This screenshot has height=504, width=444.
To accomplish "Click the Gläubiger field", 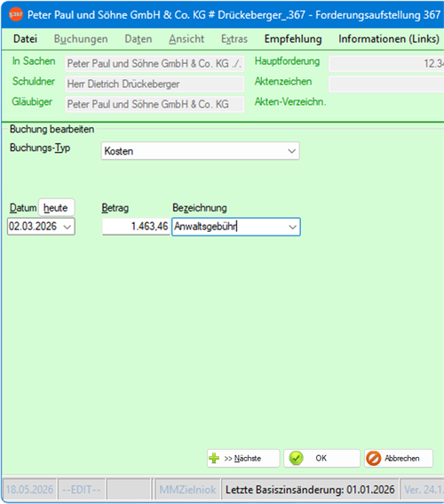I will (x=155, y=104).
